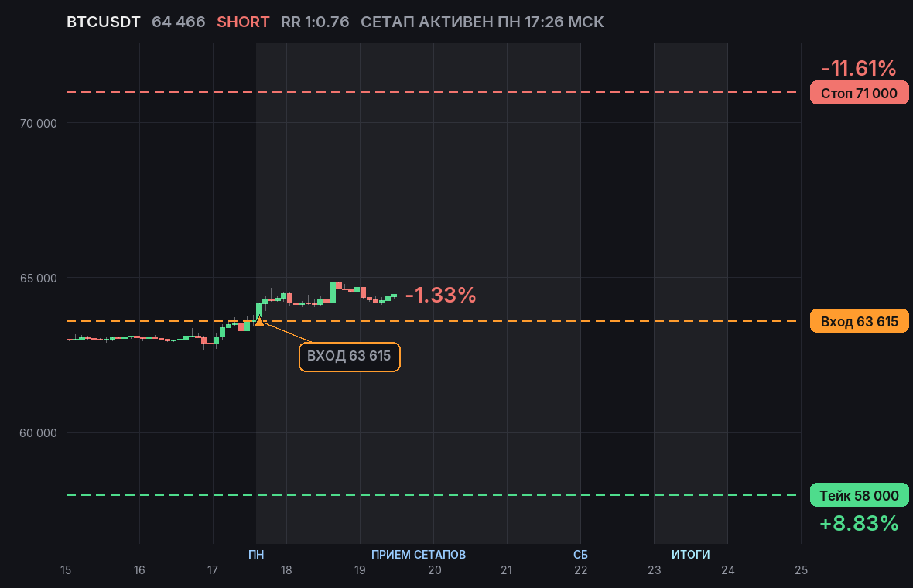913x588 pixels.
Task: Click the 65 000 price axis label
Action: click(39, 279)
